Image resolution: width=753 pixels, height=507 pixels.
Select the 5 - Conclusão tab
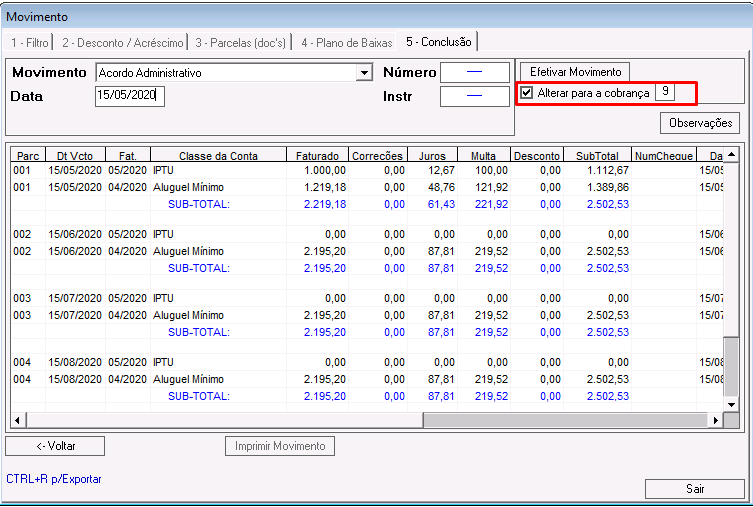click(x=438, y=42)
